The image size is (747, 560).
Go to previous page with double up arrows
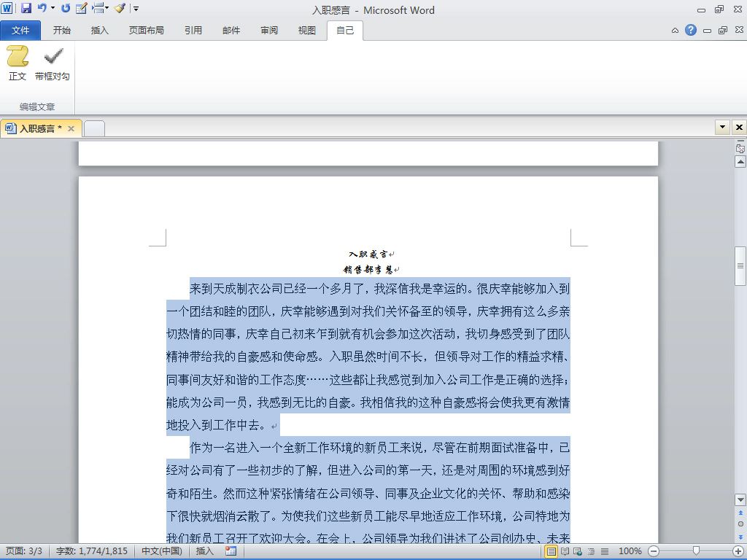pyautogui.click(x=740, y=513)
